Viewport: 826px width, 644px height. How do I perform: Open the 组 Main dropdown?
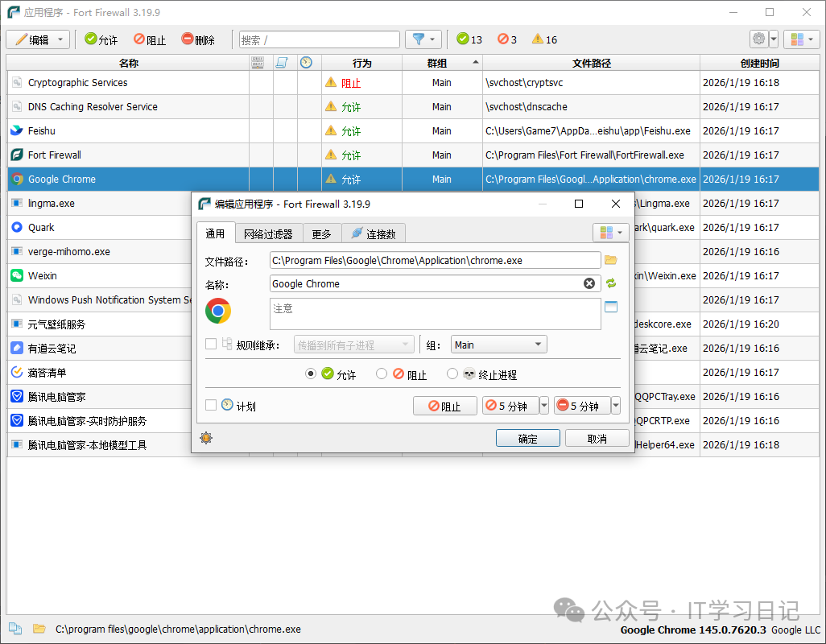click(498, 345)
